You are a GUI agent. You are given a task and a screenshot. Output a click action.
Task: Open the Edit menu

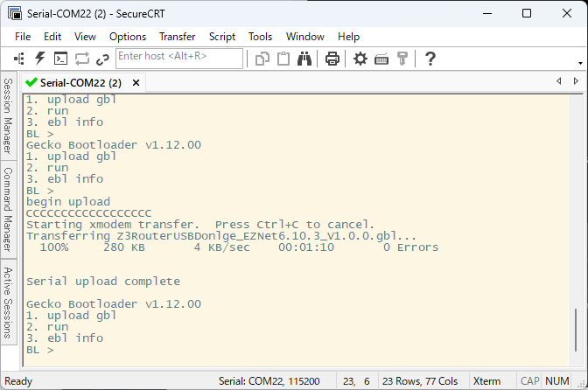pos(52,37)
